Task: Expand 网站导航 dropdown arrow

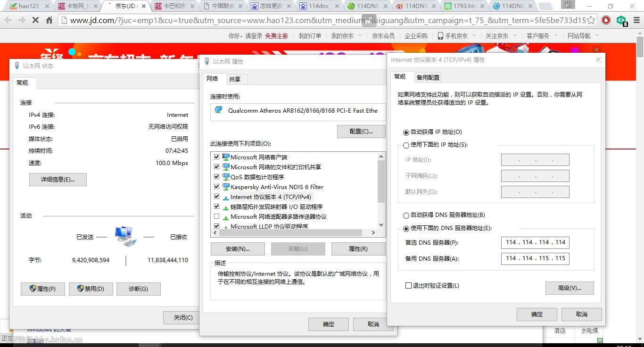Action: [x=596, y=35]
